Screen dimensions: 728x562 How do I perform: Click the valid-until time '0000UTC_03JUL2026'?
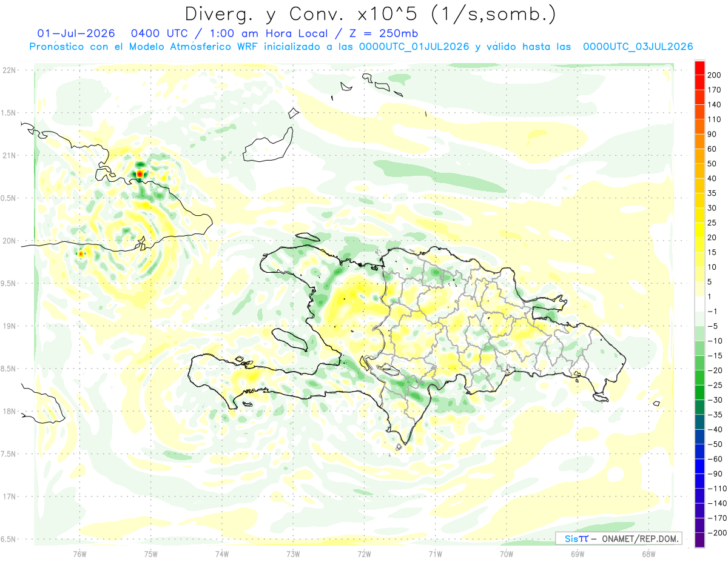638,46
